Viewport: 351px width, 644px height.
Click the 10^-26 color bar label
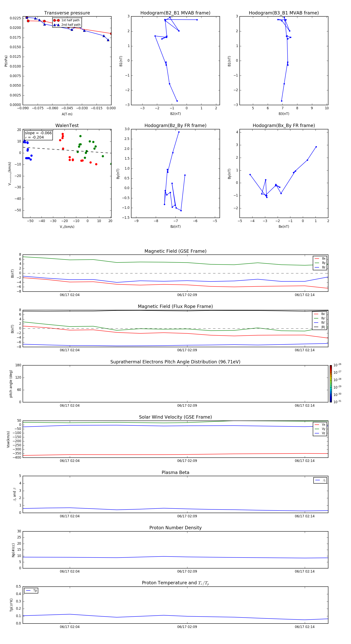tap(337, 365)
